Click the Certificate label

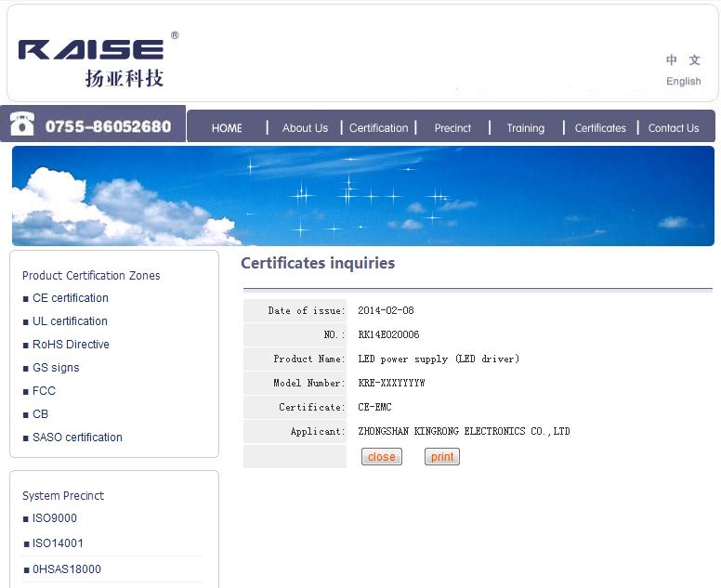pyautogui.click(x=312, y=407)
